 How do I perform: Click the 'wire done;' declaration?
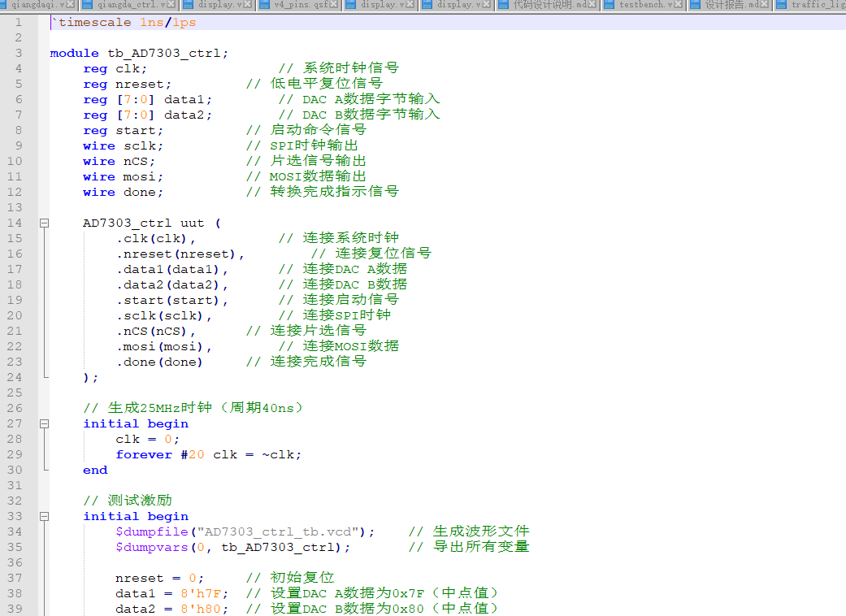123,193
